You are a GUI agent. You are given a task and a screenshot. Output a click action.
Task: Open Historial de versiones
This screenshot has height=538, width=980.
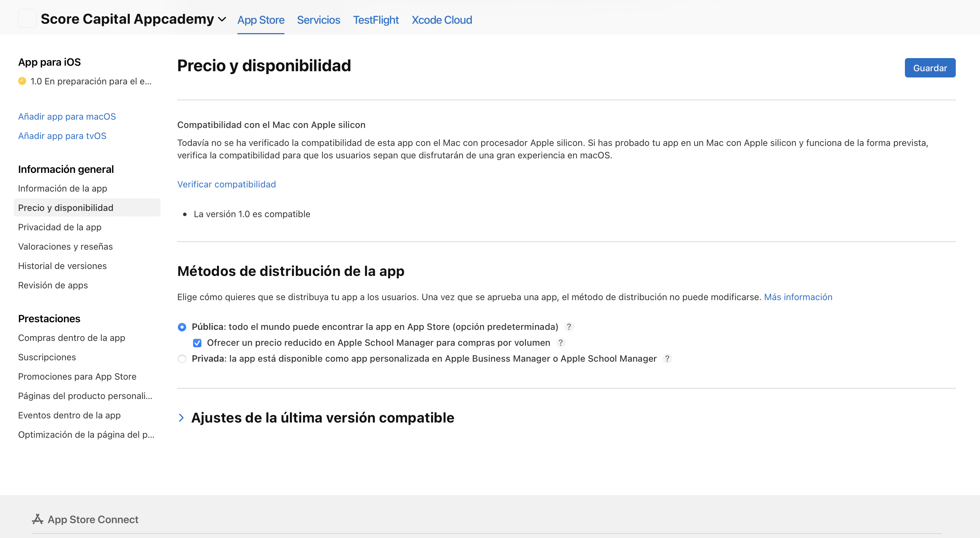tap(62, 266)
